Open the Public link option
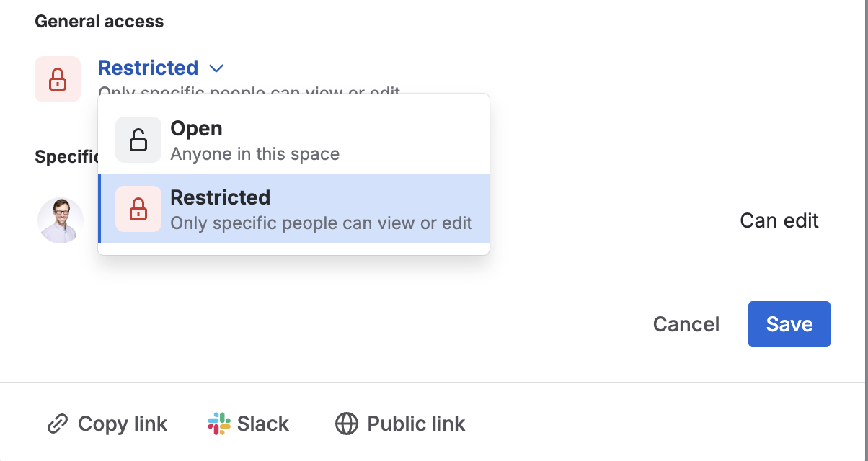This screenshot has height=461, width=868. pos(416,424)
